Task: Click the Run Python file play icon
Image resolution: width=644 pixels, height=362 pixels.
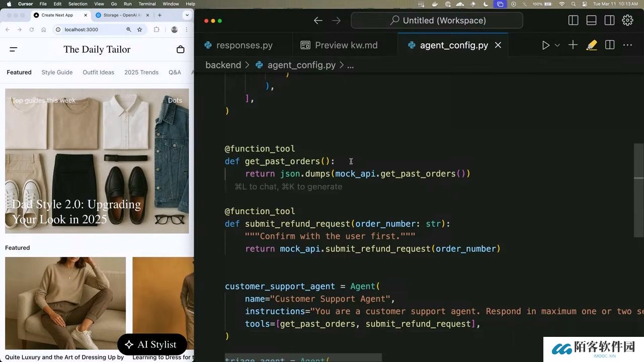Action: (545, 45)
